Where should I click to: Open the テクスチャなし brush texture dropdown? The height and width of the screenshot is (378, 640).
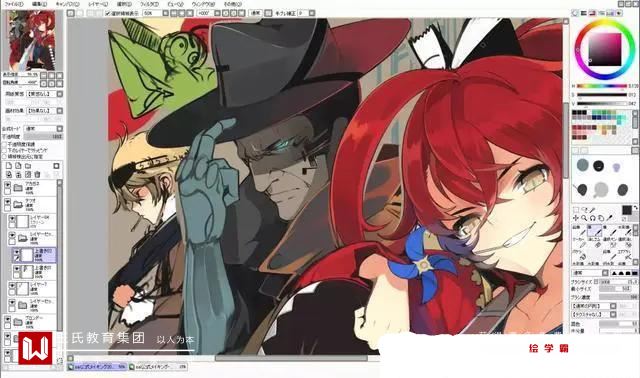pos(613,315)
